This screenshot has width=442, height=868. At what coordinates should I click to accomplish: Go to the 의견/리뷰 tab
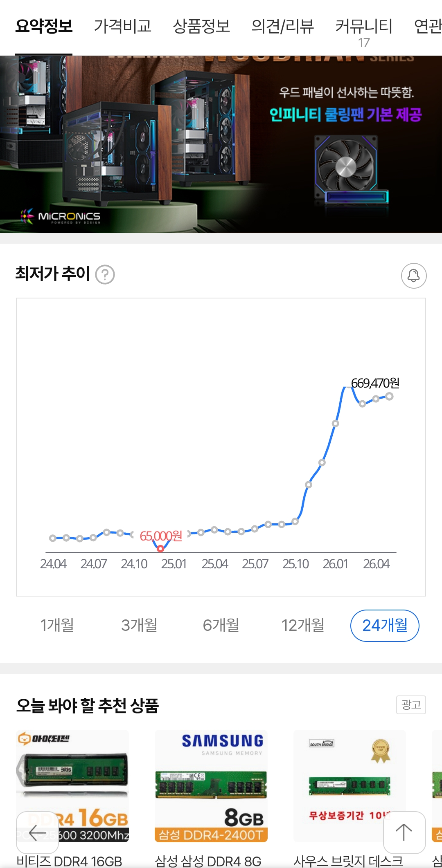pyautogui.click(x=282, y=27)
